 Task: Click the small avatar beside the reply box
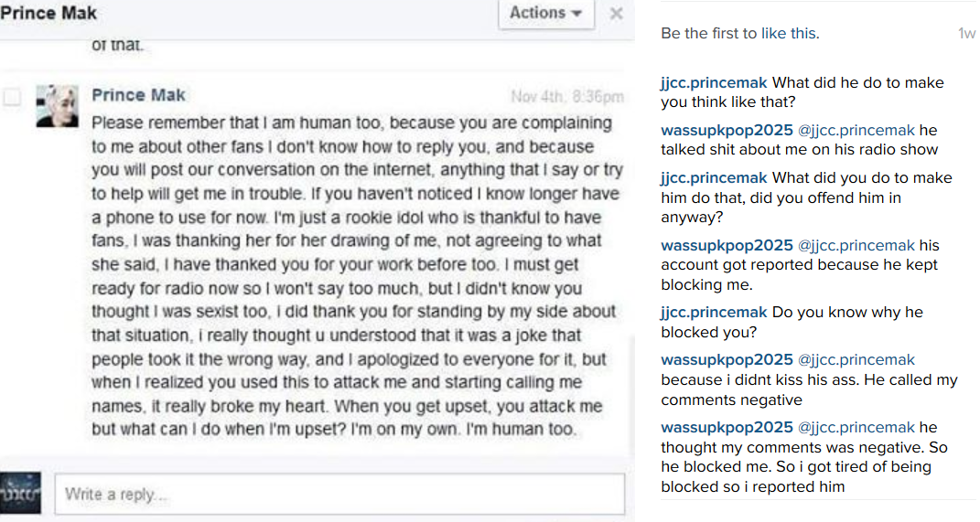[x=20, y=494]
